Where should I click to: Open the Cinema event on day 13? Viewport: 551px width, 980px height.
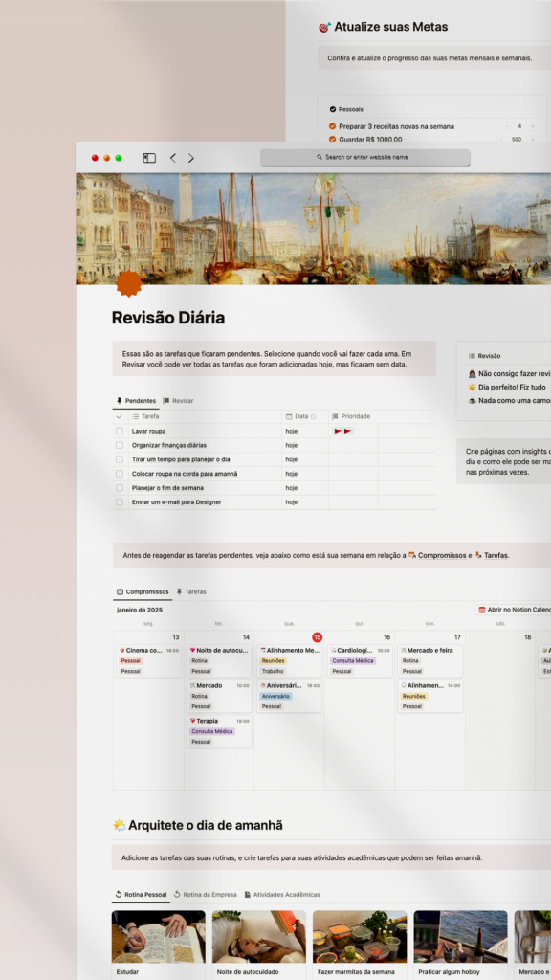click(x=148, y=660)
